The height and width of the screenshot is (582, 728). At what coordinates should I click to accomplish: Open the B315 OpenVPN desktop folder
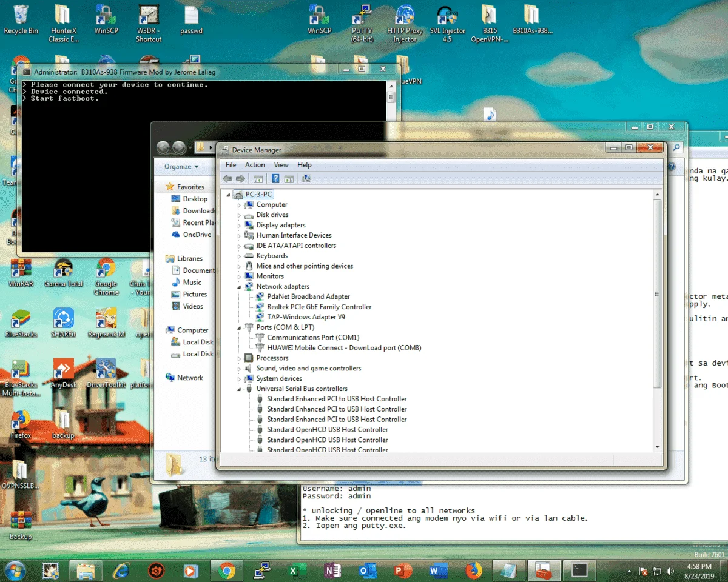490,24
